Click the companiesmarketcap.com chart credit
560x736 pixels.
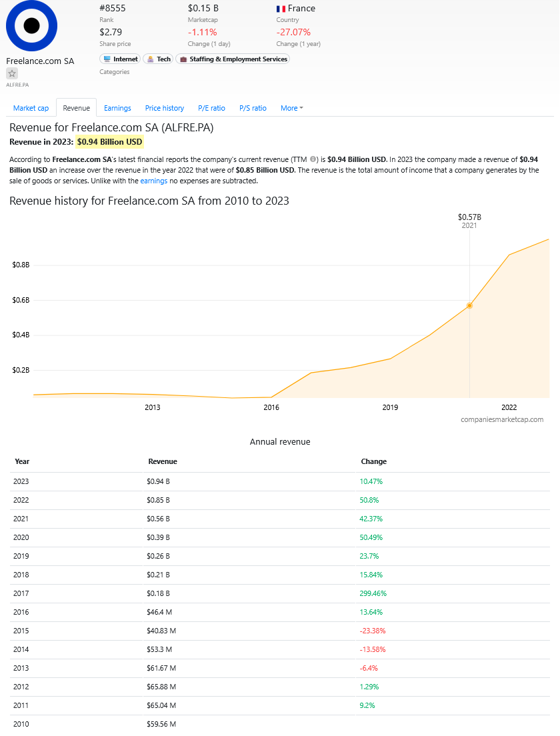pos(502,419)
